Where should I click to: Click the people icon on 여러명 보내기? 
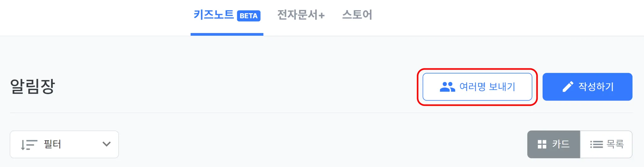point(447,87)
